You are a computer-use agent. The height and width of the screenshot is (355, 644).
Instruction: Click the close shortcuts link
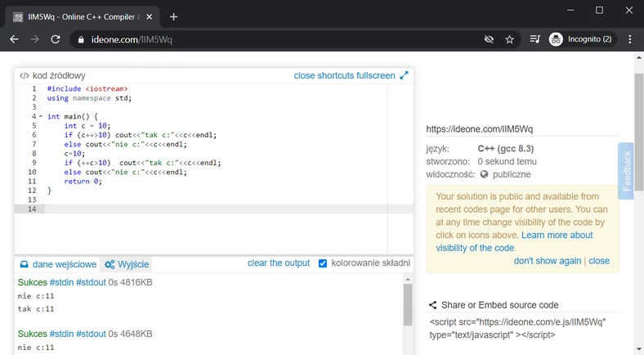(x=324, y=76)
